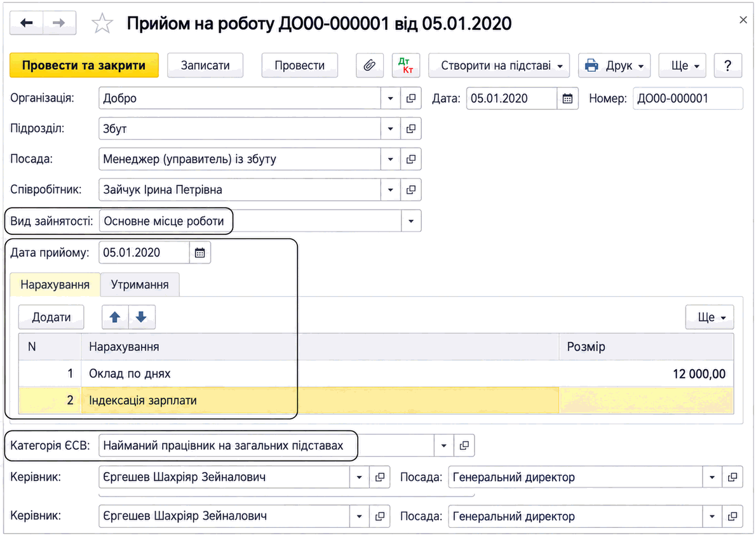Open table Ще menu above Розмір
Viewport: 756px width, 540px height.
coord(710,317)
